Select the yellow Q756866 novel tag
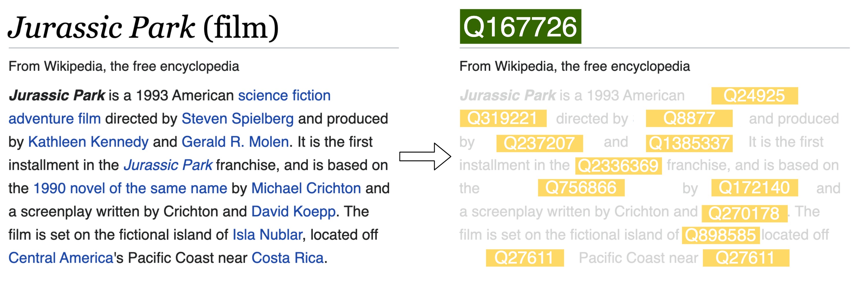This screenshot has width=868, height=287. coord(581,188)
